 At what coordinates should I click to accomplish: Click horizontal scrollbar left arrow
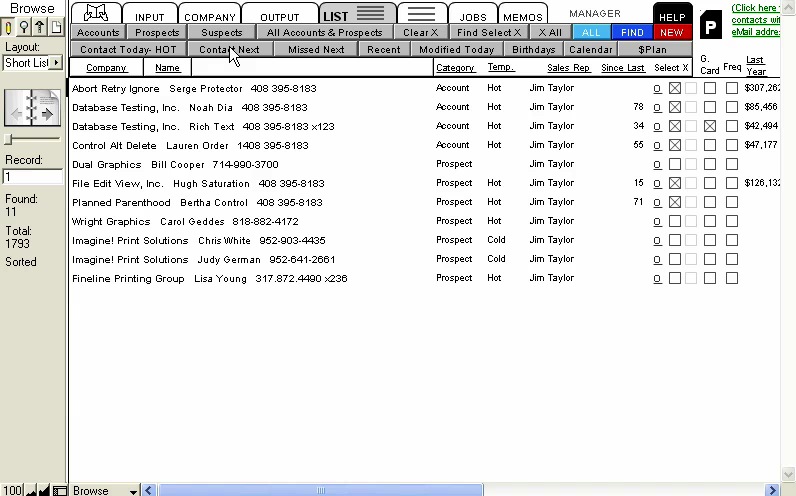[149, 490]
